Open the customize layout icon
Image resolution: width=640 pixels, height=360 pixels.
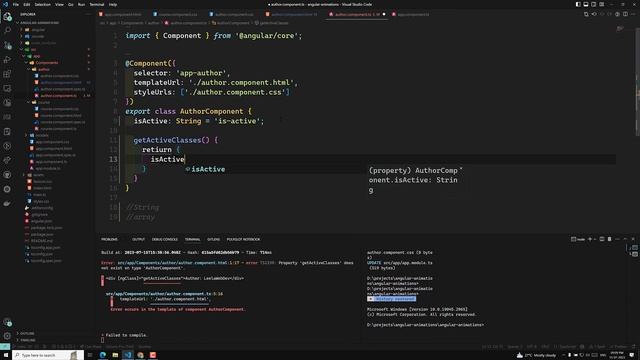[x=602, y=4]
